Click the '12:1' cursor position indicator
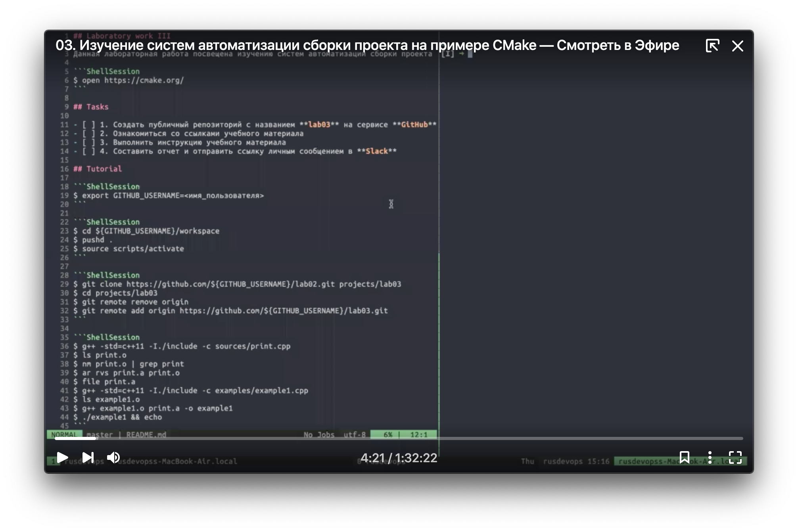This screenshot has width=798, height=532. [419, 434]
